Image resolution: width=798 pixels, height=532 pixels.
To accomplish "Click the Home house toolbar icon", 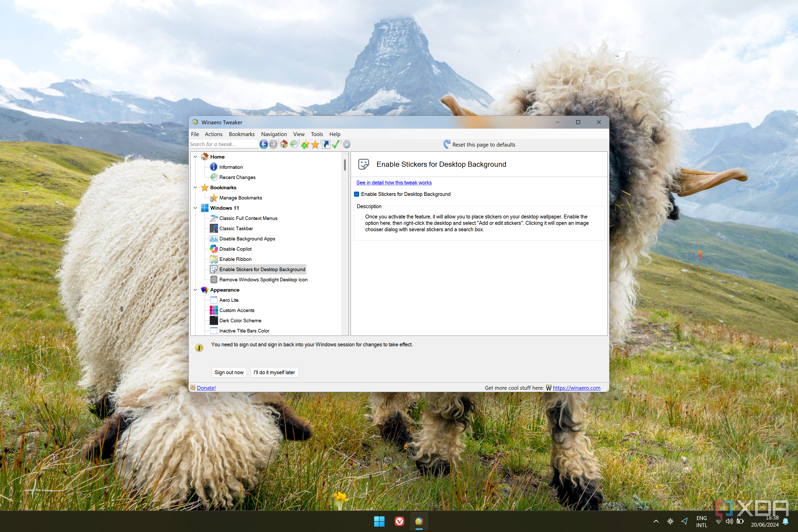I will (284, 145).
